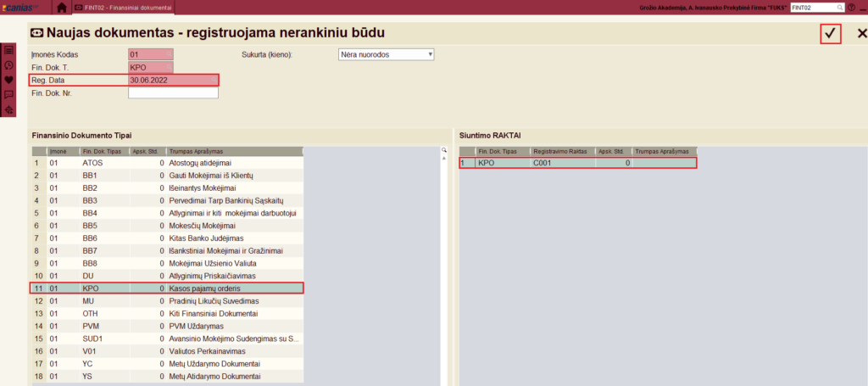
Task: Open favorites heart icon in sidebar
Action: click(x=8, y=80)
